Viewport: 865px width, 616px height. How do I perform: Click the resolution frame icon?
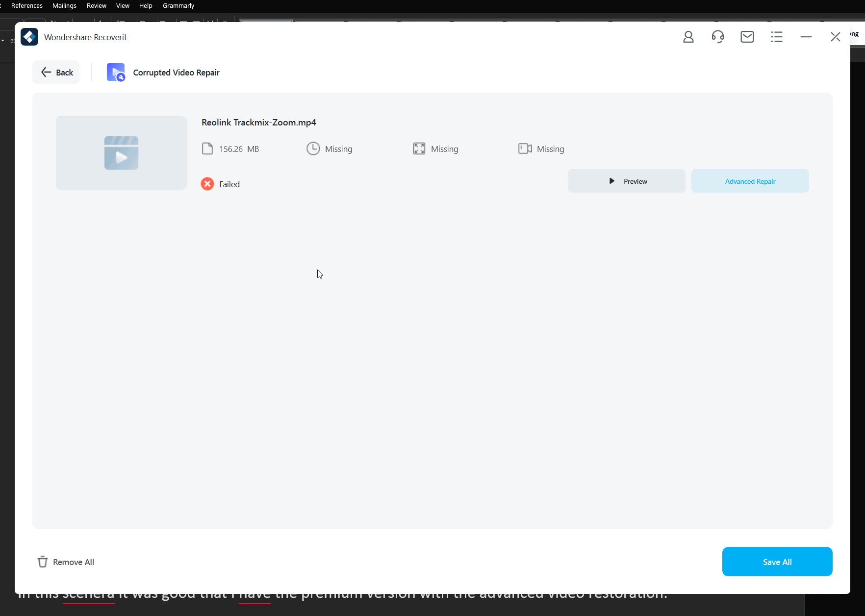pos(419,149)
